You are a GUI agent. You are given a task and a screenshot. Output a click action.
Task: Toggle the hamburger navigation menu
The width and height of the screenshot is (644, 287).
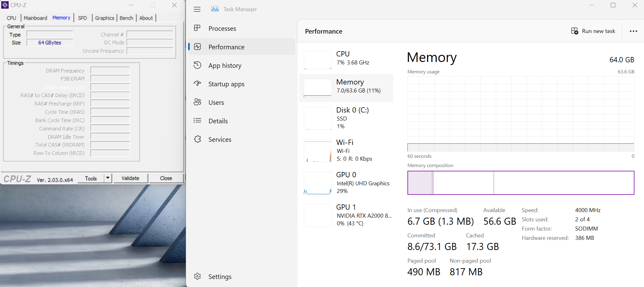(197, 9)
